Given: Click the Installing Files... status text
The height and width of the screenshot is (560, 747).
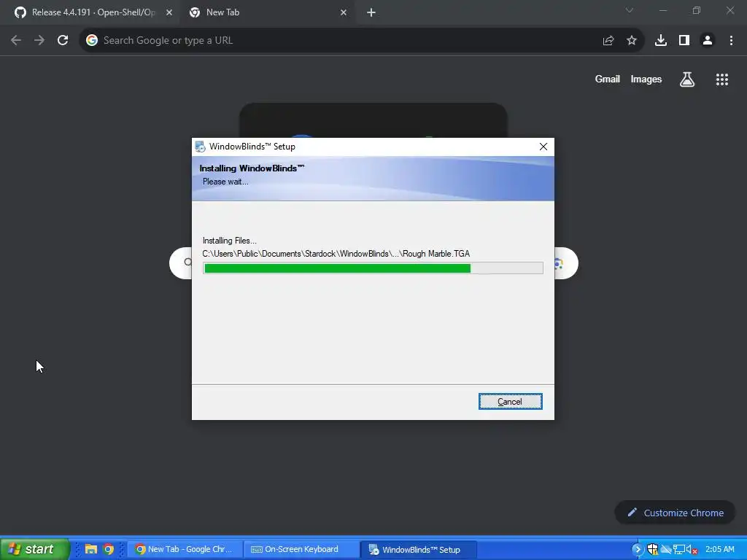Looking at the screenshot, I should 230,241.
